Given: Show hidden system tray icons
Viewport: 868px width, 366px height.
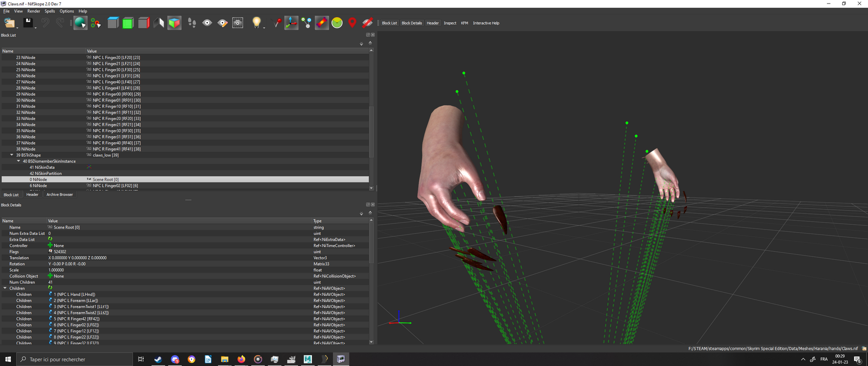Looking at the screenshot, I should coord(803,359).
